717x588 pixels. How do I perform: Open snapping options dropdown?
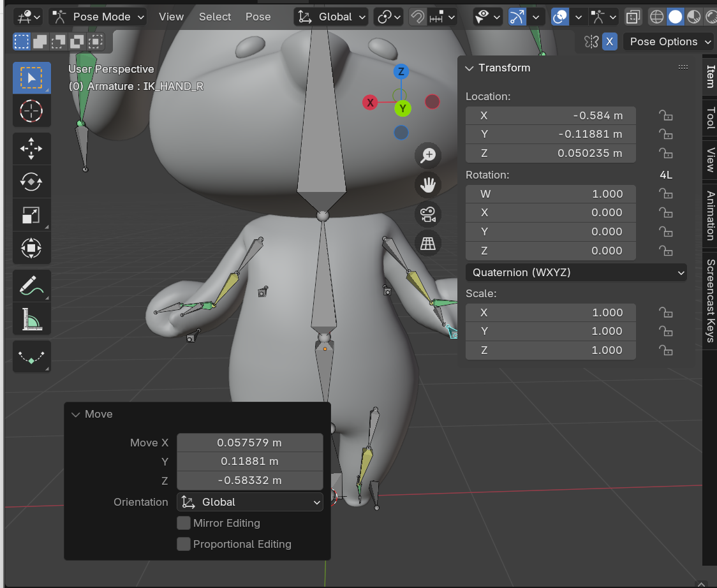[443, 17]
